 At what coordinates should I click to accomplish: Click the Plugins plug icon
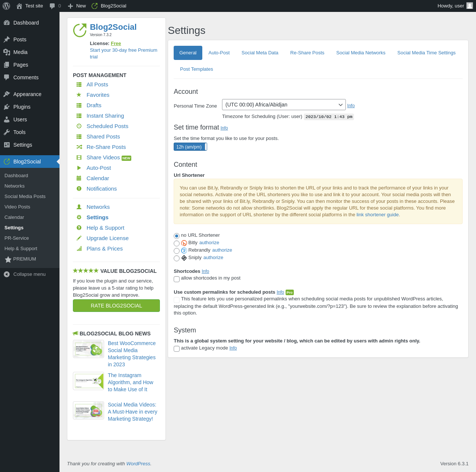(x=7, y=107)
